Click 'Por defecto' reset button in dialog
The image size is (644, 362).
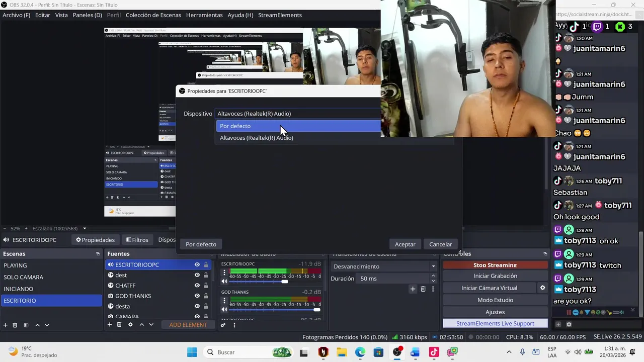(x=201, y=244)
